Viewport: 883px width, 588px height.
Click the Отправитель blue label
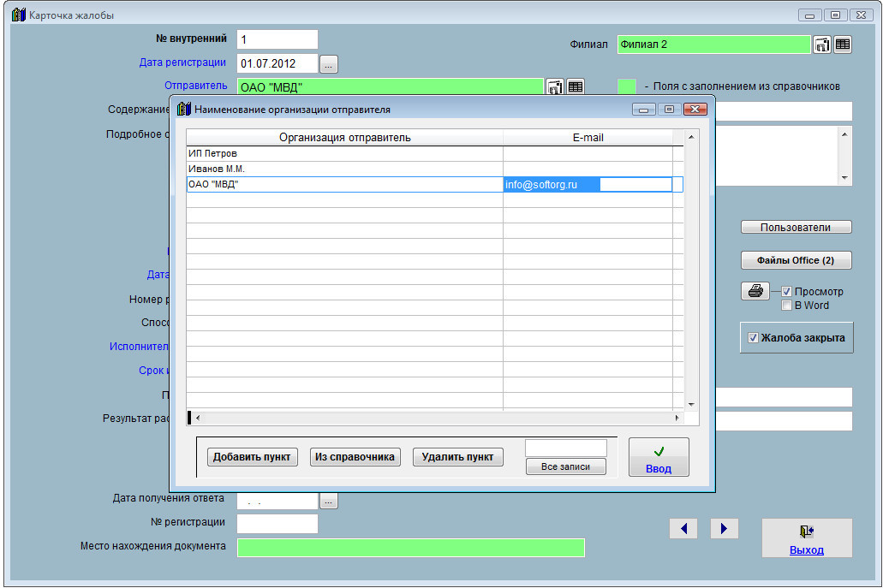[195, 86]
